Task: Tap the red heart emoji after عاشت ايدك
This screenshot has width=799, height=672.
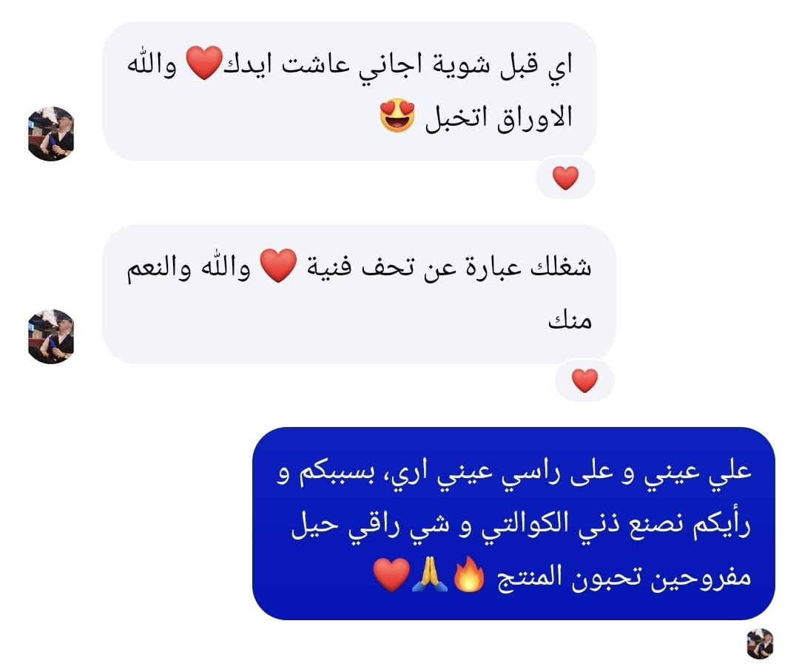Action: click(204, 62)
